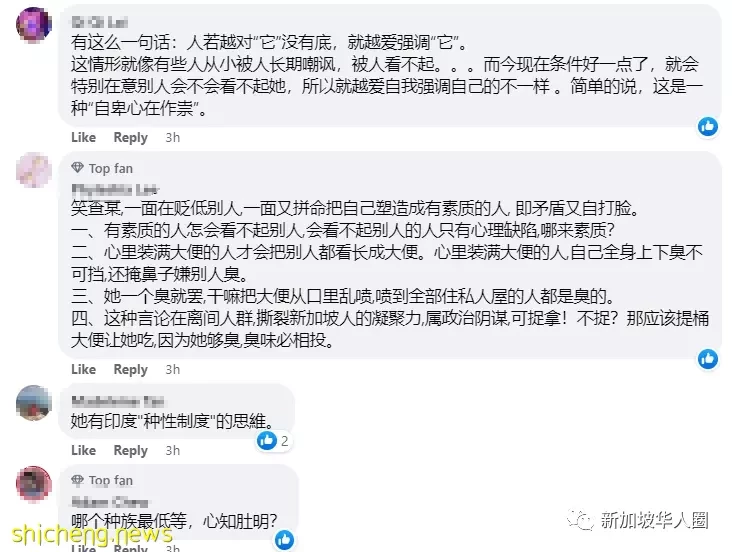Reply to the first comment
The width and height of the screenshot is (732, 552).
131,137
